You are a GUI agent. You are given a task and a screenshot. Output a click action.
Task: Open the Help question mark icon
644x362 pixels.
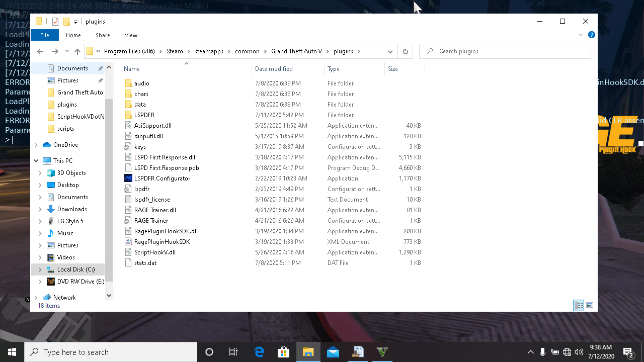[592, 35]
